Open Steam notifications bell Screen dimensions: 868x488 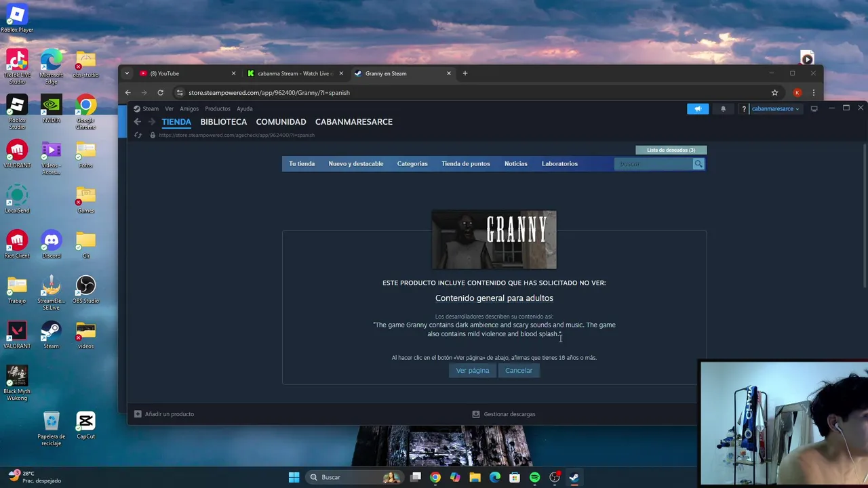[723, 108]
